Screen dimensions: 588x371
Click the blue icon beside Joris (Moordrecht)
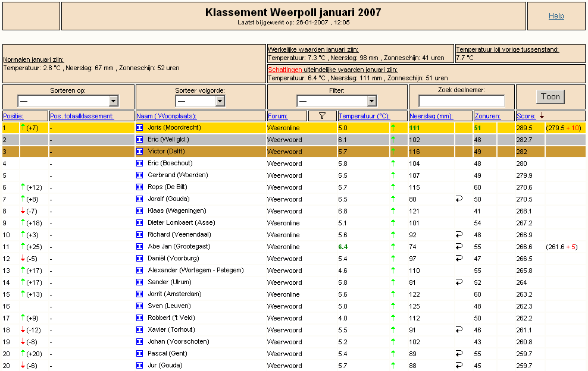click(x=139, y=128)
